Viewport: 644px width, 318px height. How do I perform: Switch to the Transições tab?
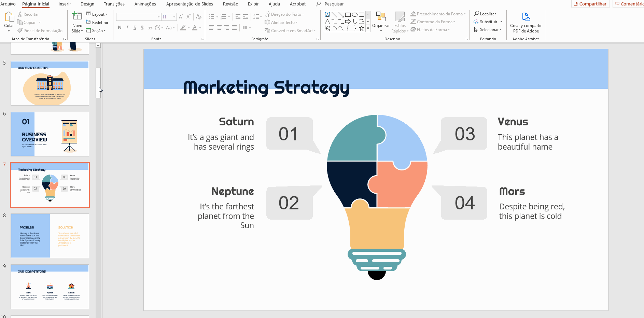[114, 4]
